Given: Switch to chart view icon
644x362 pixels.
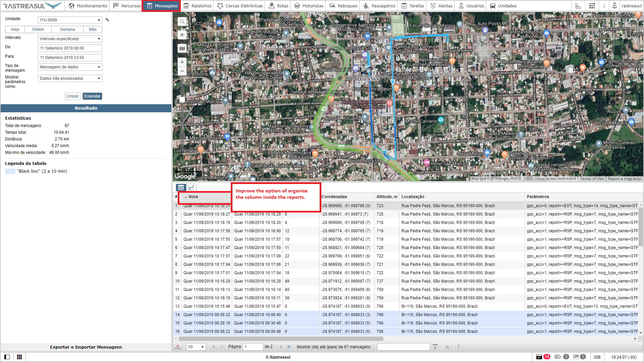Looking at the screenshot, I should click(191, 187).
